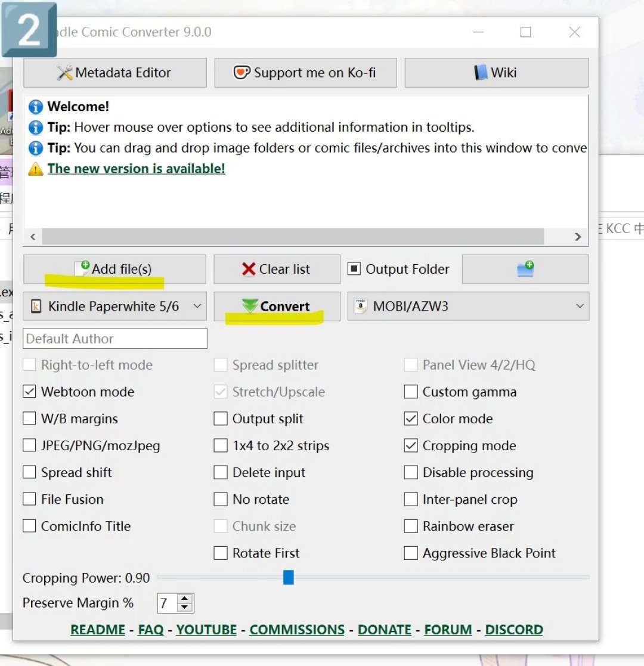
Task: Close the Kindle Comic Converter window
Action: point(574,32)
